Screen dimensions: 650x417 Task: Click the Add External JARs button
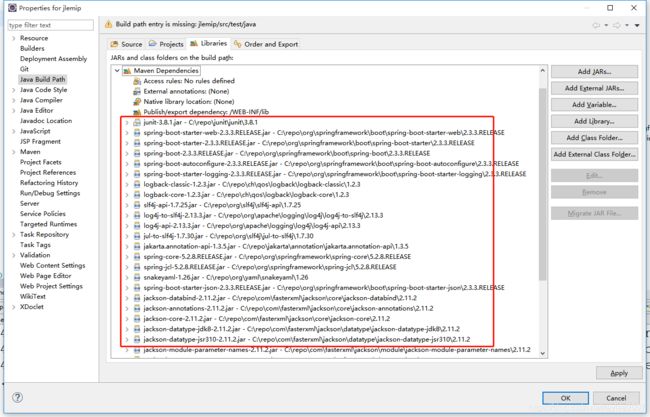coord(594,88)
